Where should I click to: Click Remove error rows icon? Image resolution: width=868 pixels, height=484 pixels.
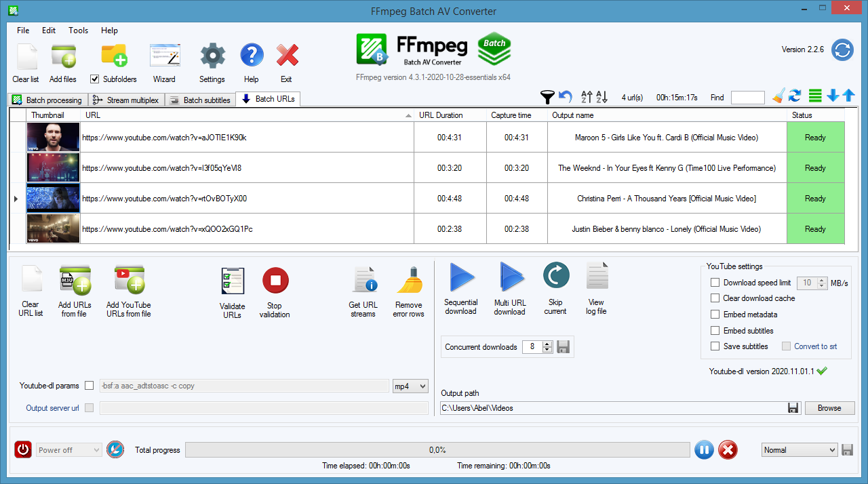[409, 280]
